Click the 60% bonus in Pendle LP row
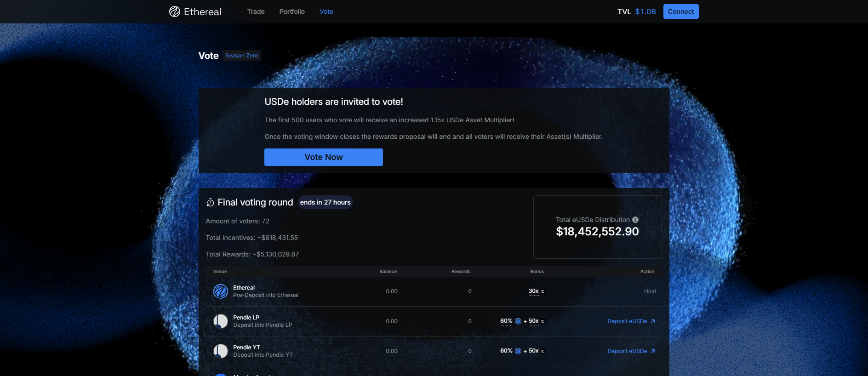Viewport: 868px width, 376px height. 506,321
